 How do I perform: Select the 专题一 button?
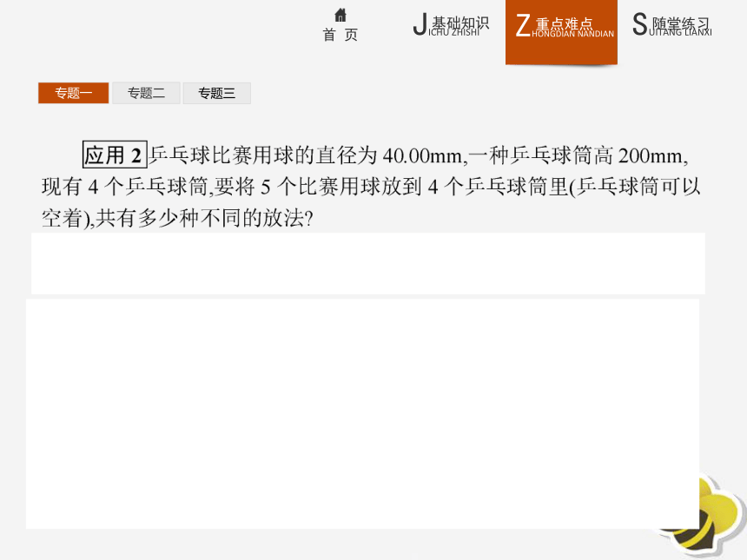coord(73,93)
